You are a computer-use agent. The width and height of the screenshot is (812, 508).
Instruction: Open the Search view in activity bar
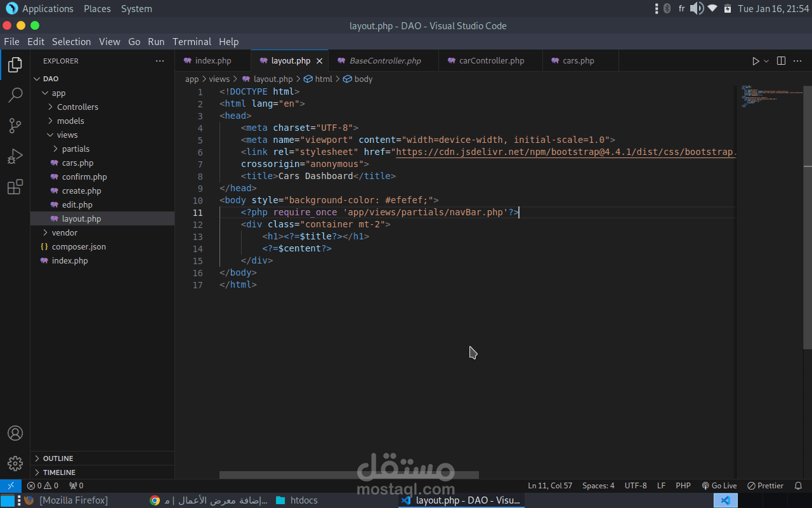tap(15, 95)
